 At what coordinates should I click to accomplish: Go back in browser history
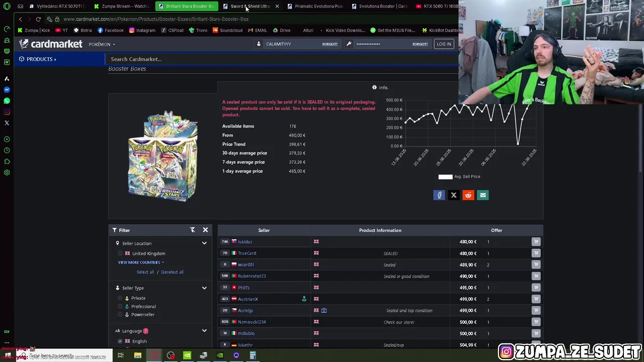point(20,19)
